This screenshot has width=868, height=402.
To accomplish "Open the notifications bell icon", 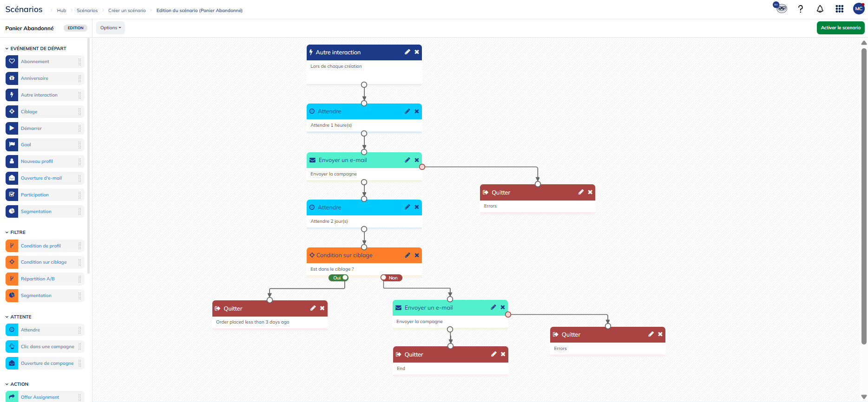I will pos(820,9).
